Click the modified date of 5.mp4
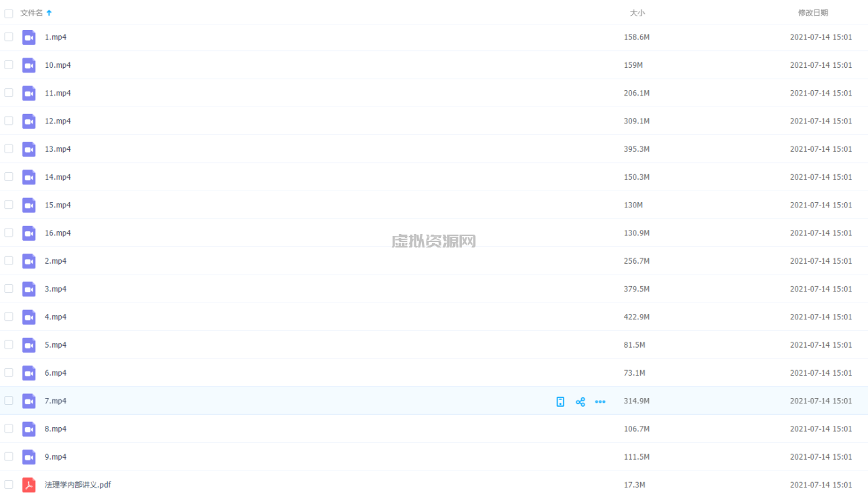Screen dimensions: 868x495 pyautogui.click(x=821, y=345)
